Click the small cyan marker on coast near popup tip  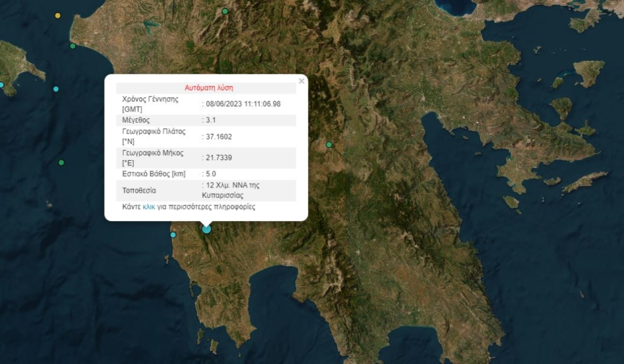click(173, 235)
